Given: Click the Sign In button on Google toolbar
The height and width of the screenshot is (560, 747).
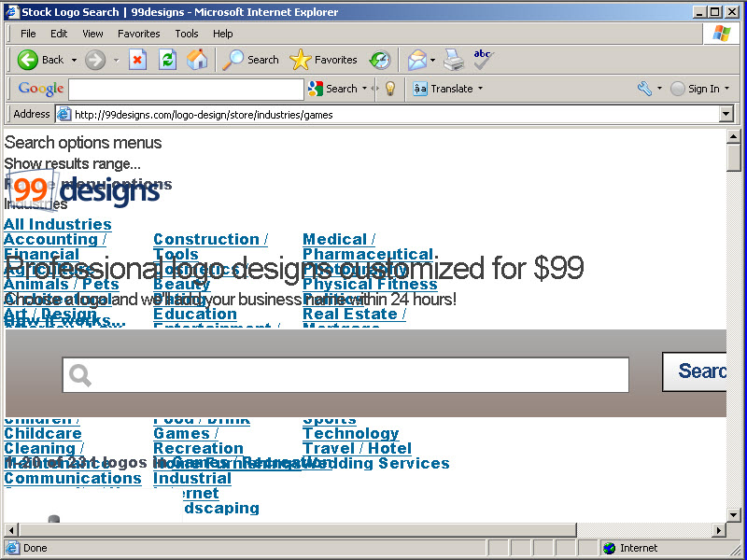Looking at the screenshot, I should 695,89.
